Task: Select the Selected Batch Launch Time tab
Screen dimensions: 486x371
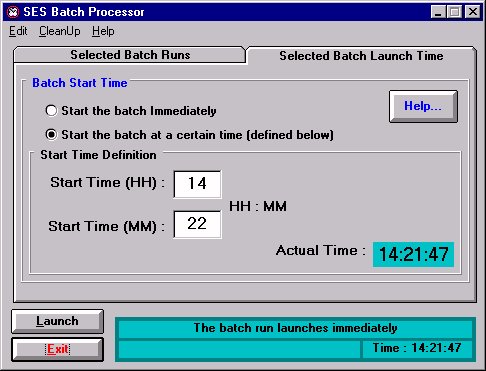Action: click(361, 56)
